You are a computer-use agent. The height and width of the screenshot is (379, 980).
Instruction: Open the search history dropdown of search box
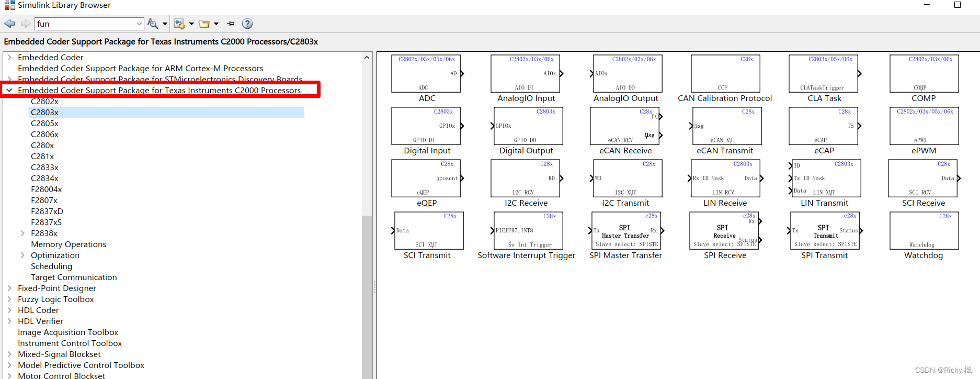[139, 24]
